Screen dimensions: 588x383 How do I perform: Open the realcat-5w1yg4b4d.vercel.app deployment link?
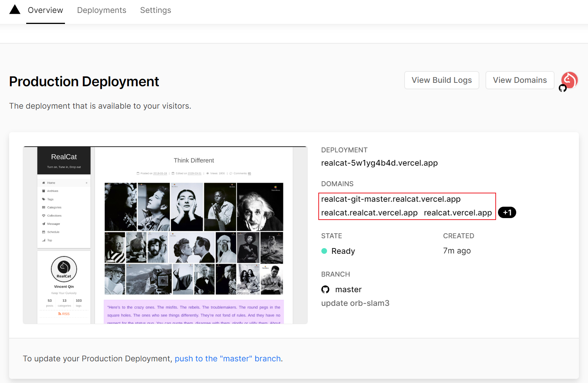point(379,163)
